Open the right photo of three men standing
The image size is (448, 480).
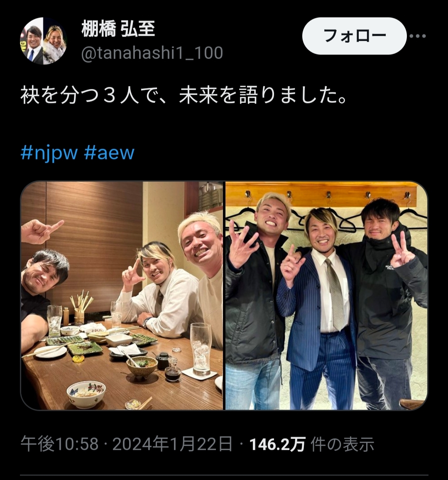(327, 295)
